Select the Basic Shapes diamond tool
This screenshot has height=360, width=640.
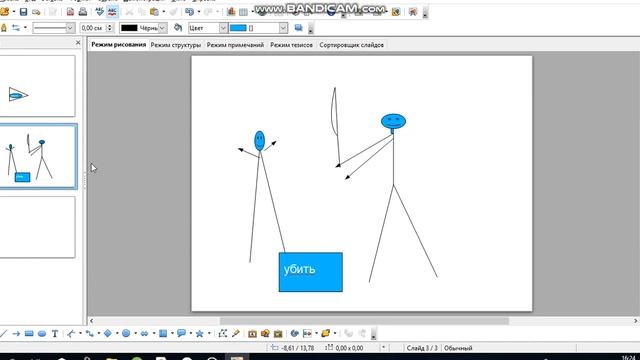coord(108,334)
